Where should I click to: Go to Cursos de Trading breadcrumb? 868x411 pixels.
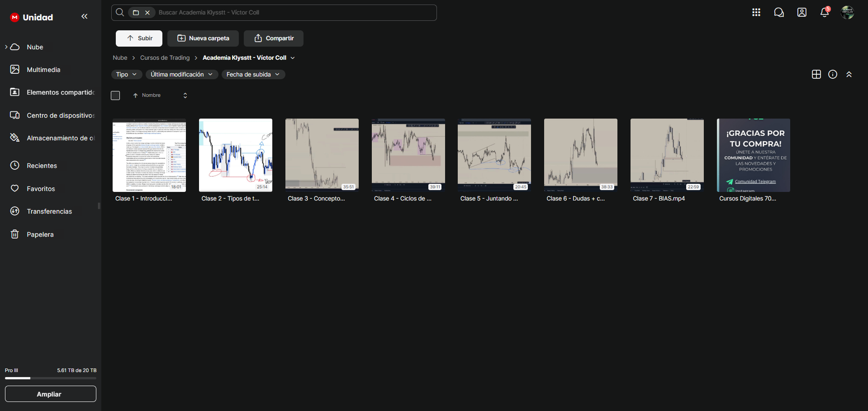(x=165, y=58)
